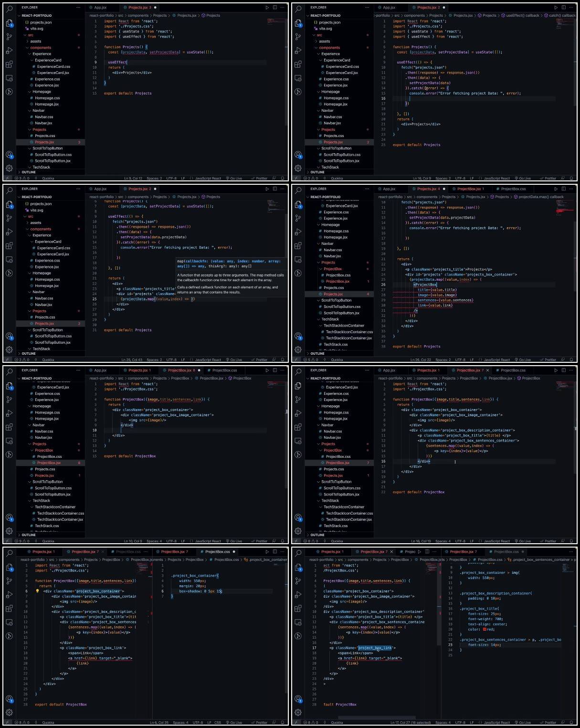Open Run and Debug in the Ln 16, Col 9 window

tap(298, 50)
